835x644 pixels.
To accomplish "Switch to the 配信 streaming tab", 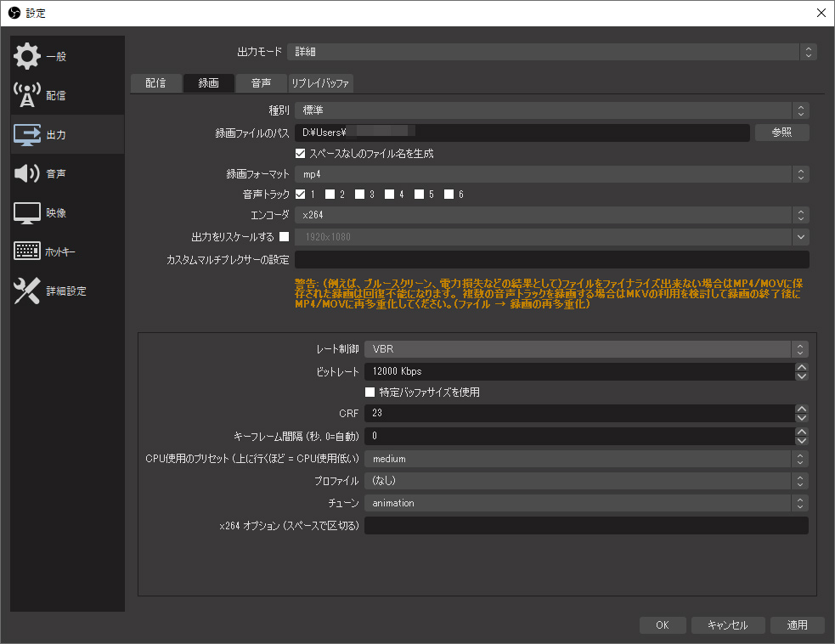I will point(155,82).
